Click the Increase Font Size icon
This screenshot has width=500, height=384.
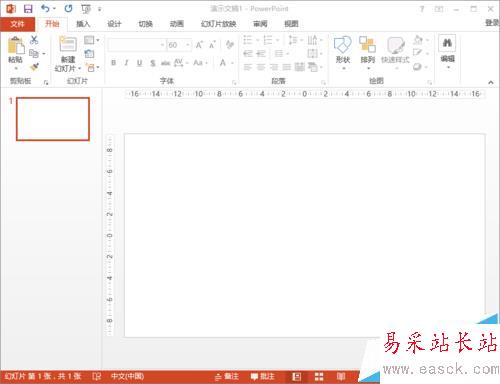point(199,45)
